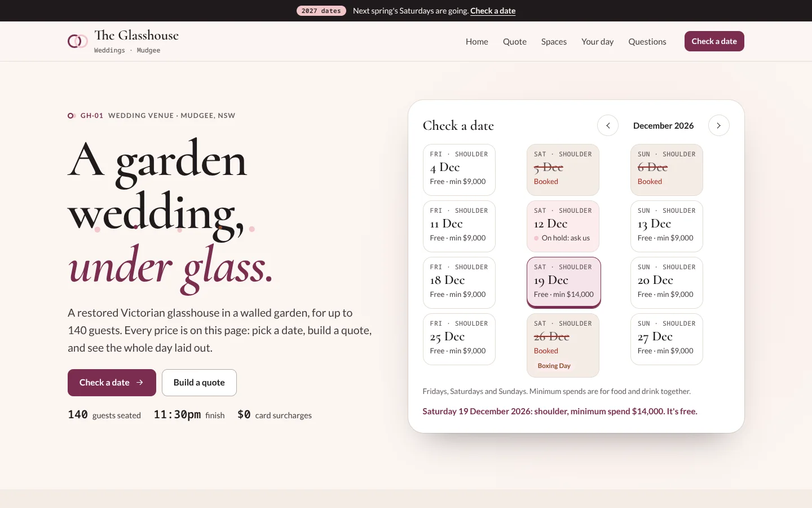Click The Glasshouse site title
This screenshot has height=508, width=812.
[136, 36]
